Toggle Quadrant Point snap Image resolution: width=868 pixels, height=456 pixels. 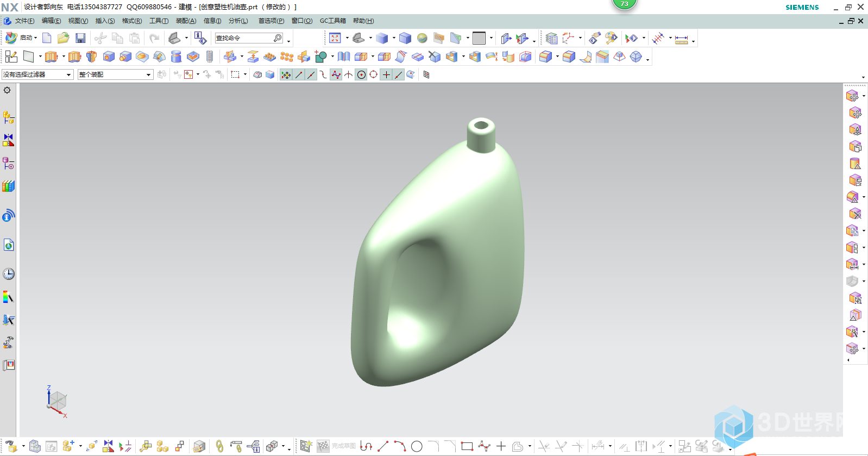pyautogui.click(x=374, y=75)
